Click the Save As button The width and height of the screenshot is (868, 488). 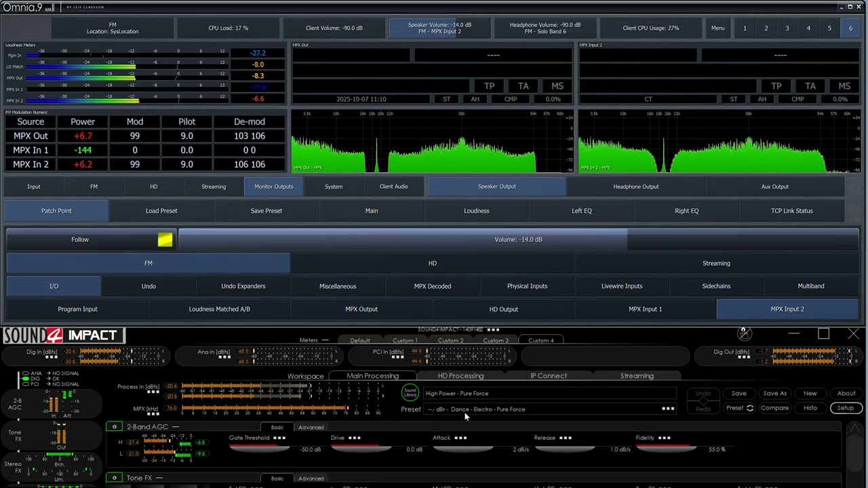point(774,393)
